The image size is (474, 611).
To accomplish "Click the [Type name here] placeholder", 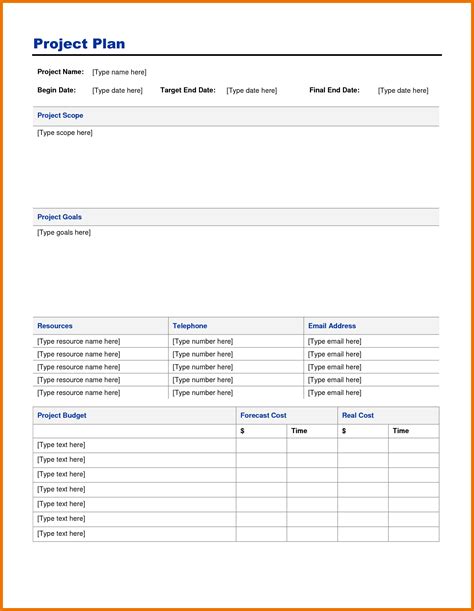I will (119, 72).
